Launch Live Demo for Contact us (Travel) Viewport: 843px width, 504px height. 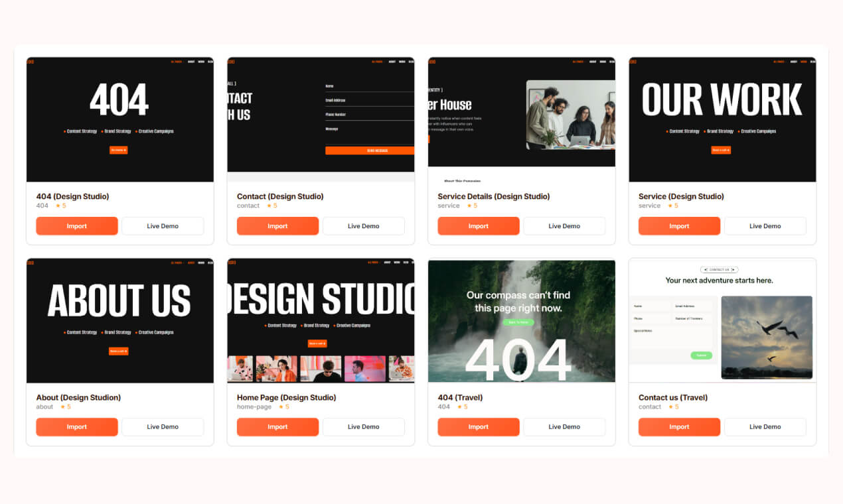(765, 427)
